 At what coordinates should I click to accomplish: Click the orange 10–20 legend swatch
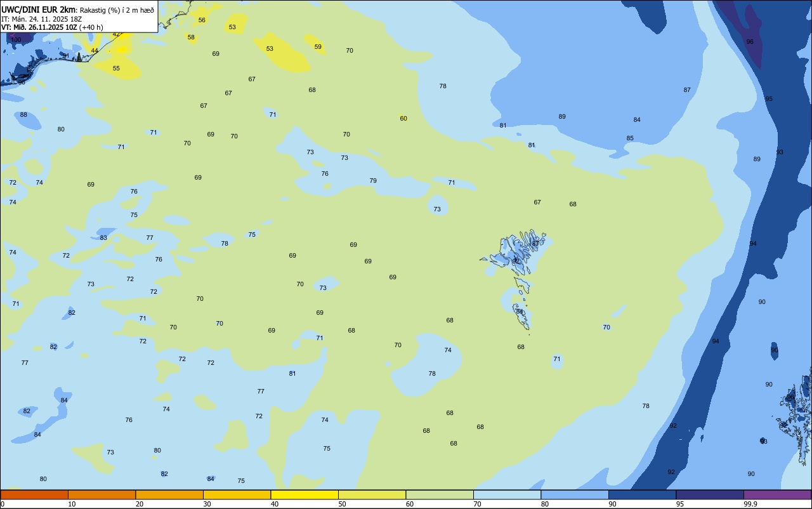point(101,494)
